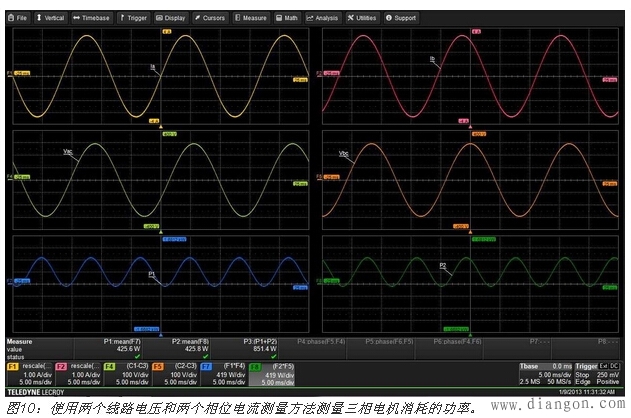The height and width of the screenshot is (418, 631).
Task: Expand the Trigger dropdown menu
Action: pos(133,18)
